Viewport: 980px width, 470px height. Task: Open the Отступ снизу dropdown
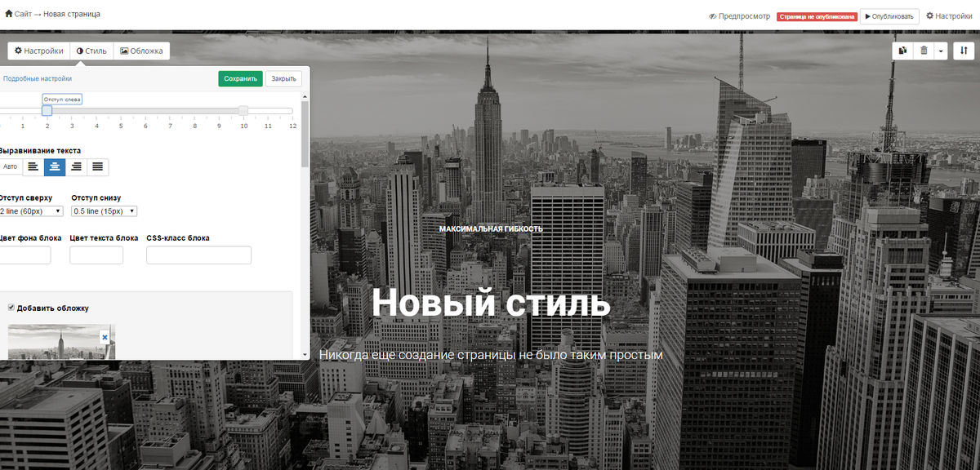(104, 211)
